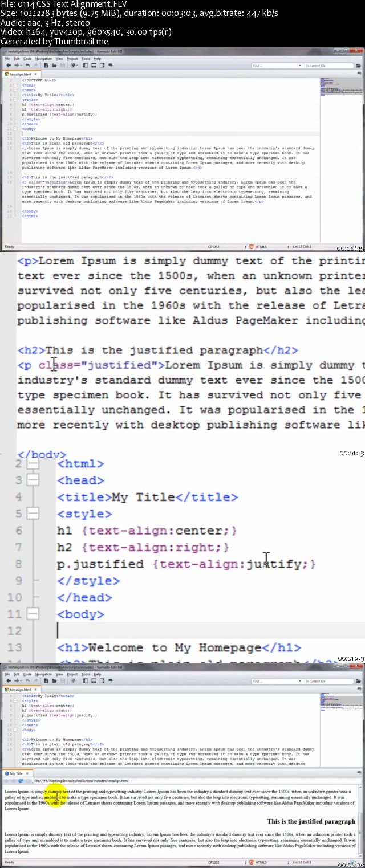Open the CP1252 encoding selector in the last frame
The image size is (365, 868).
pos(214,862)
